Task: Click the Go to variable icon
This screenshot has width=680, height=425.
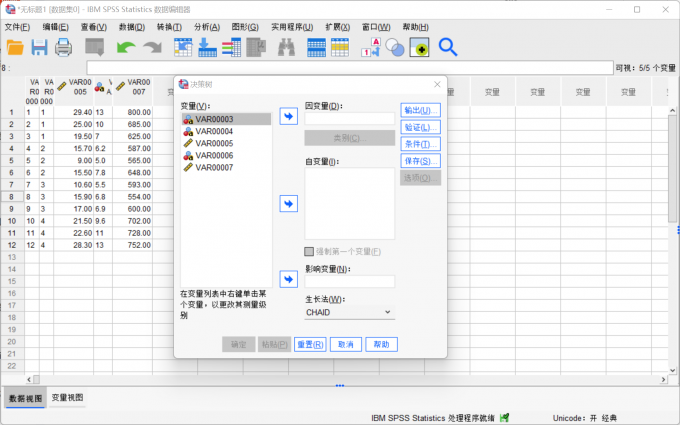Action: click(x=207, y=47)
